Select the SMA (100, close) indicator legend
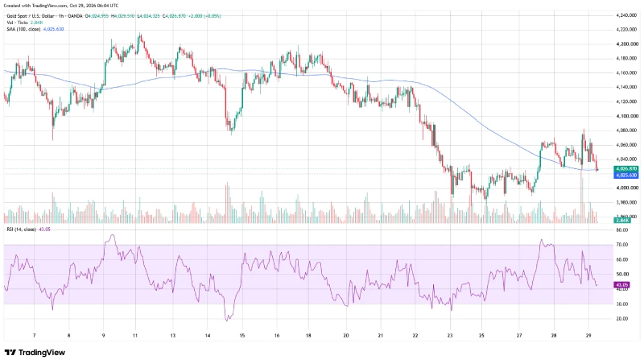 23,29
